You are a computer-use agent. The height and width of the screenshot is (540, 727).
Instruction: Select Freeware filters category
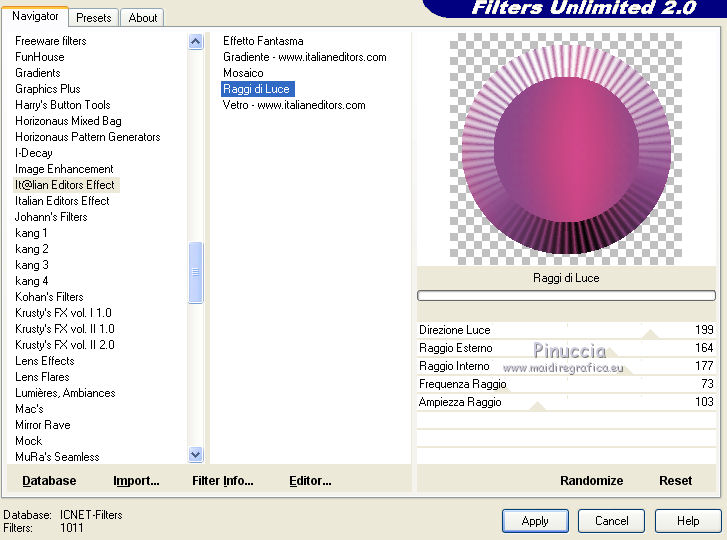click(51, 41)
